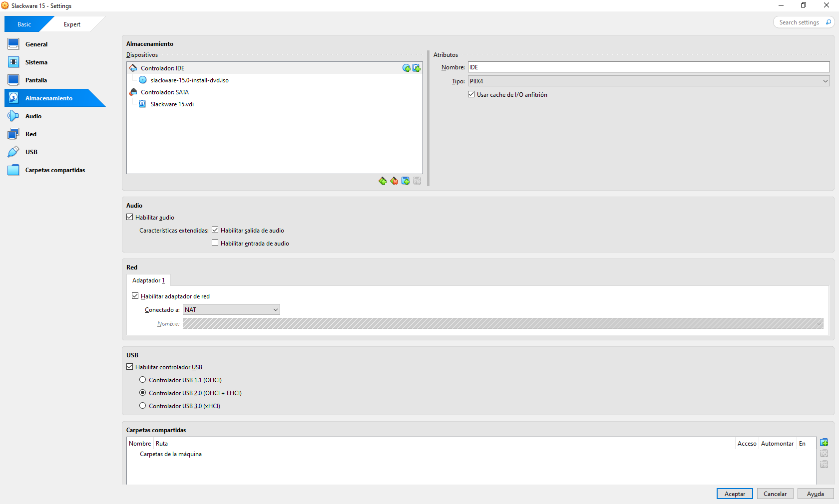Open the Tipo PIIX4 dropdown
This screenshot has height=504, width=839.
coord(649,81)
